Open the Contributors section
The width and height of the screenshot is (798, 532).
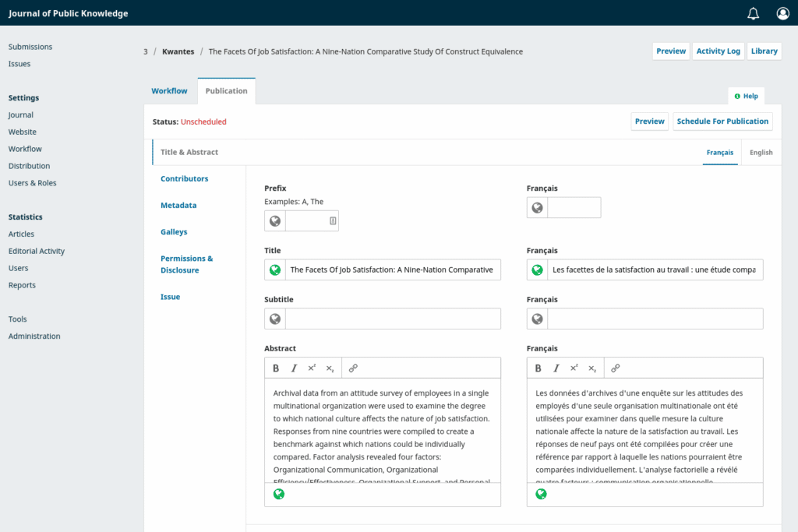[x=184, y=178]
